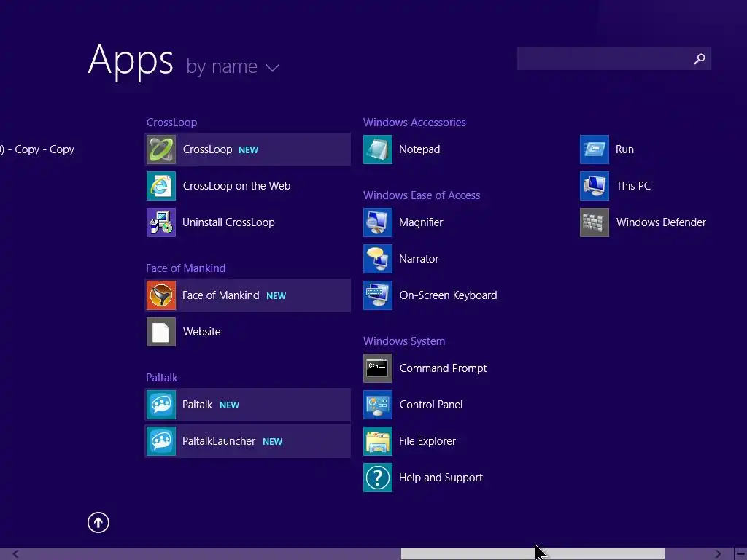Image resolution: width=747 pixels, height=560 pixels.
Task: Click the Magnifier icon
Action: (378, 222)
